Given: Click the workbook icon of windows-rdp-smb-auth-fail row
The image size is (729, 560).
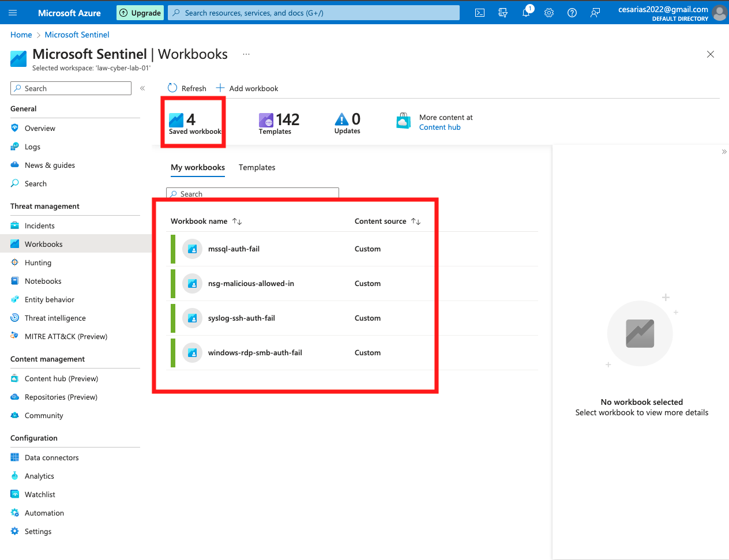Looking at the screenshot, I should [193, 353].
